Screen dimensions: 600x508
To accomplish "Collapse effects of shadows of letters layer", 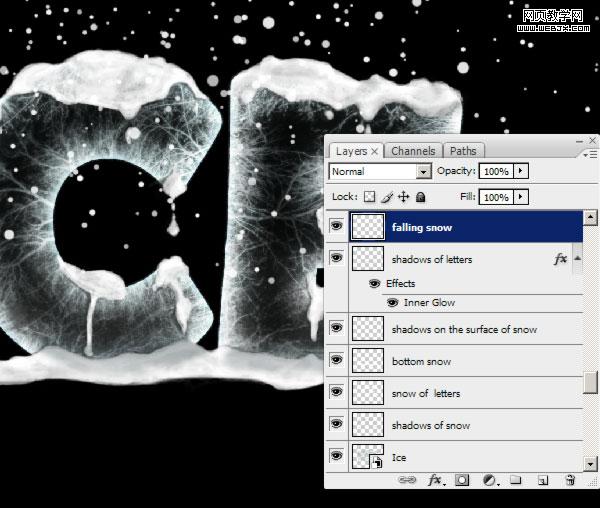I will 577,259.
